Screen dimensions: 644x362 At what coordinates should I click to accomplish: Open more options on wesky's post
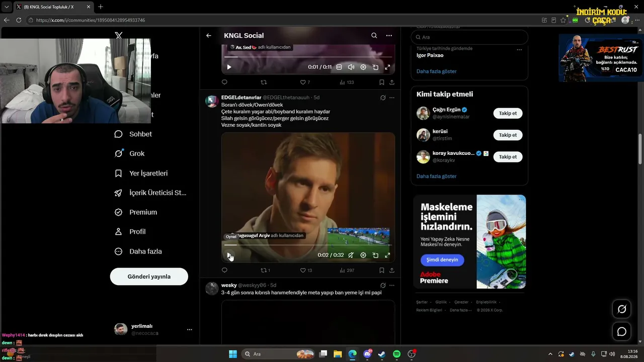coord(392,285)
